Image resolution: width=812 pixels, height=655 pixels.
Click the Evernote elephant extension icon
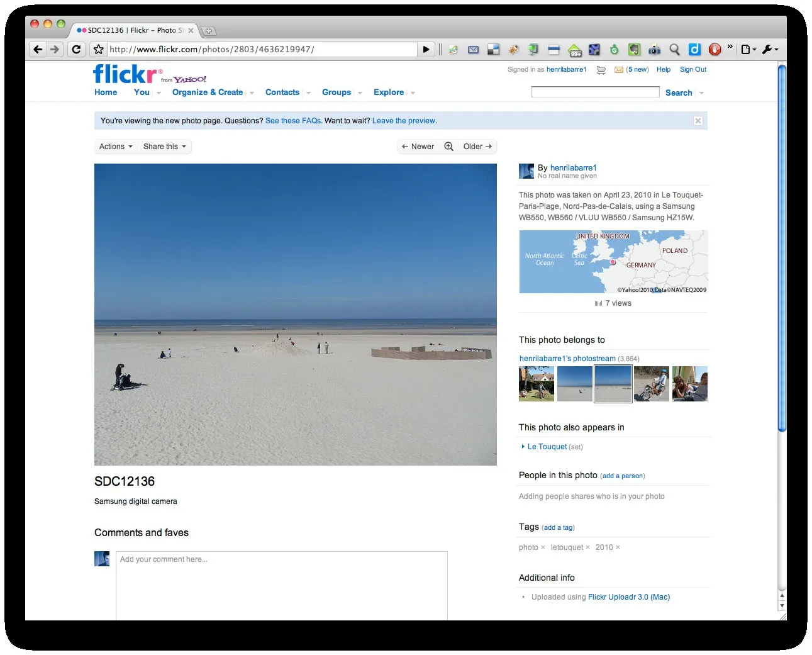(x=634, y=49)
